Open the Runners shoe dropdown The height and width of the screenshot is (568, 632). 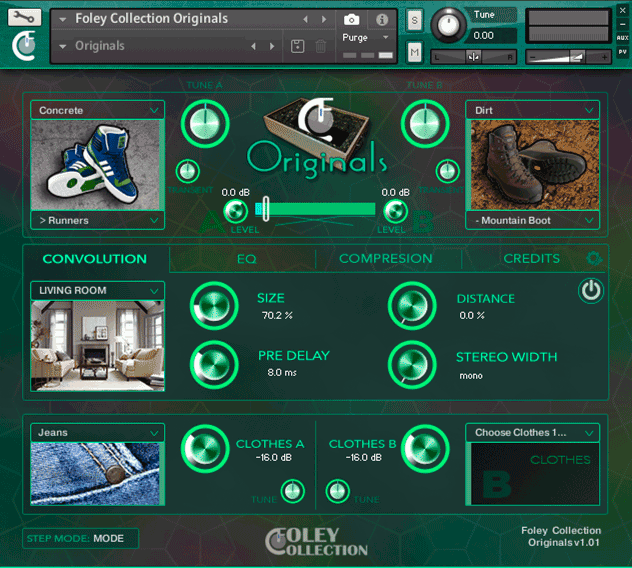point(97,220)
